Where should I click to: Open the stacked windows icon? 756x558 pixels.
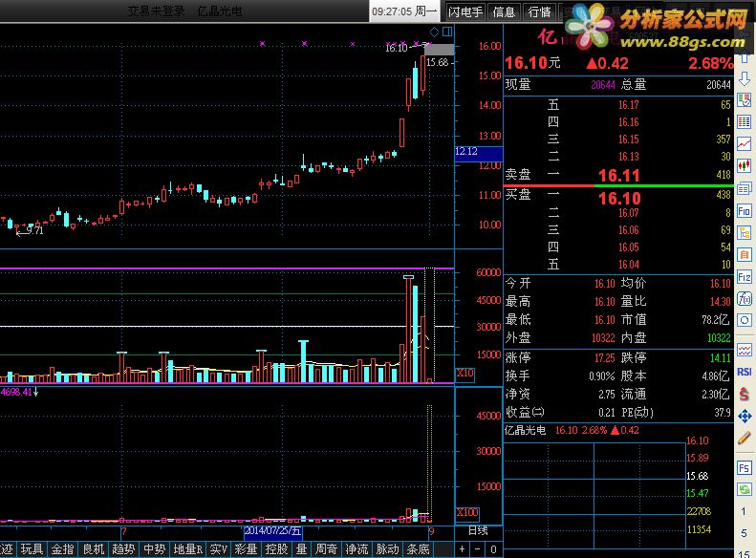tap(745, 188)
